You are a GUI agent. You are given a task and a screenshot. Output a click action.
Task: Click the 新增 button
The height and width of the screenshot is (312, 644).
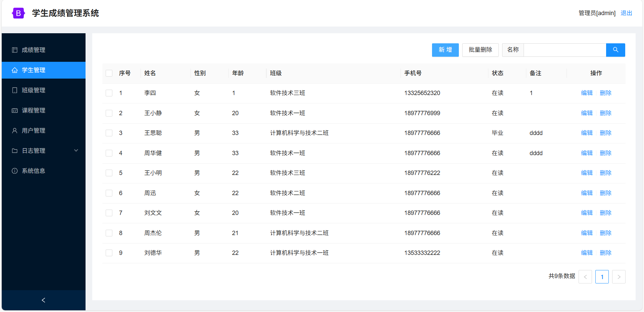point(445,50)
